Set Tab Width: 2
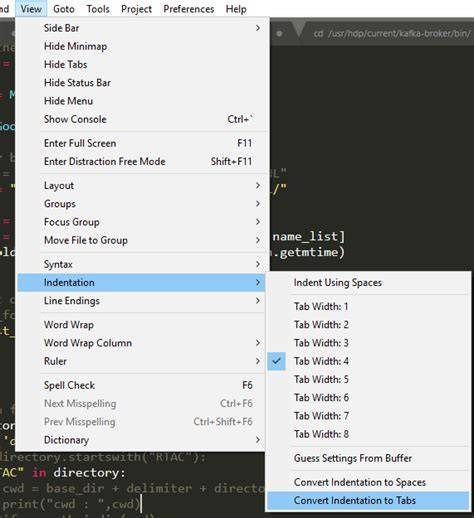Viewport: 474px width, 518px height. click(368, 325)
